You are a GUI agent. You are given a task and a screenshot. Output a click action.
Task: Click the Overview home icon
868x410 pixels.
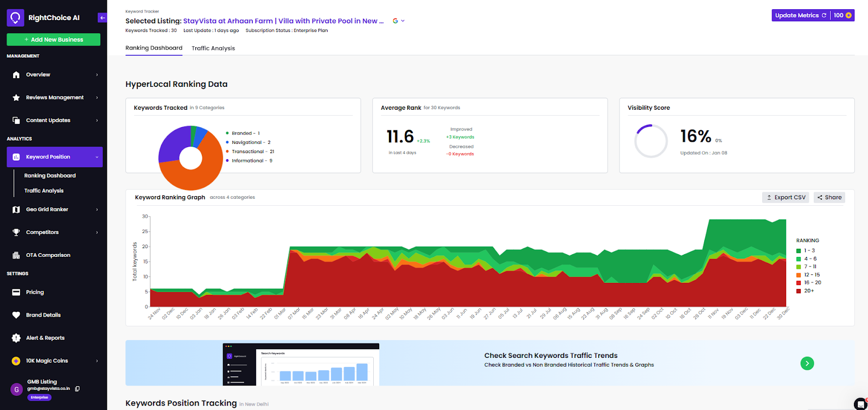click(16, 75)
